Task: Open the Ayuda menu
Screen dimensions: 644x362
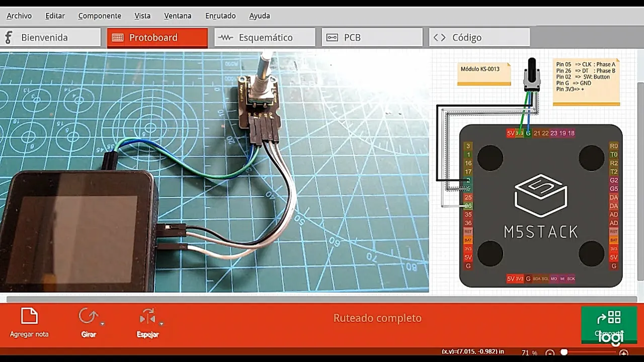Action: (x=260, y=16)
